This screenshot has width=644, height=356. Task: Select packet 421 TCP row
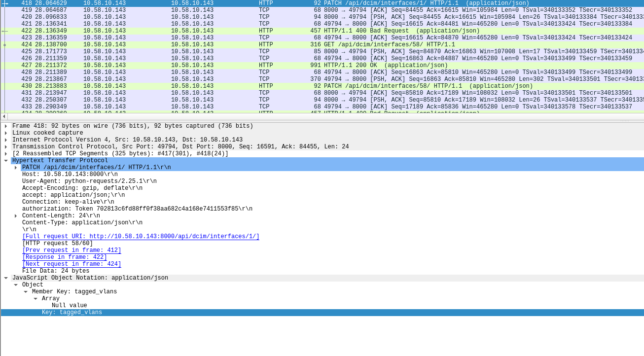(x=322, y=24)
